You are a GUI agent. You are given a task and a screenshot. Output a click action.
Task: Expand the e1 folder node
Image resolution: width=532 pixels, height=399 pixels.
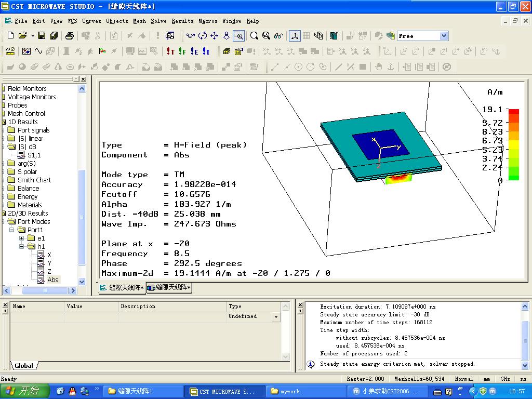pyautogui.click(x=21, y=238)
